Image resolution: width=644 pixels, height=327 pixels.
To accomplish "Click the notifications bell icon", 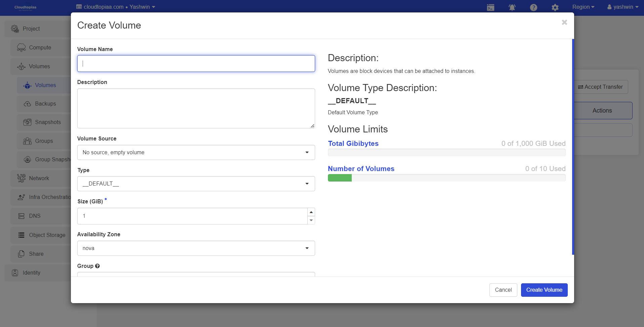I will tap(512, 7).
